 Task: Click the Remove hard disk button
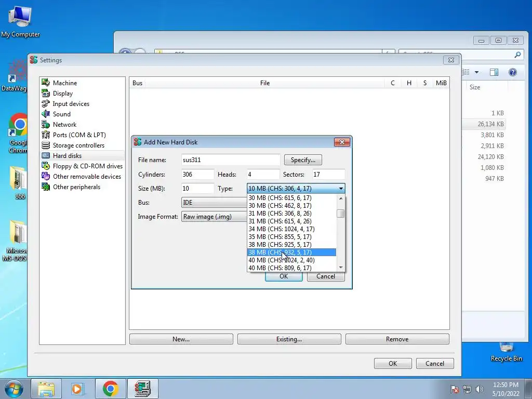click(x=397, y=339)
